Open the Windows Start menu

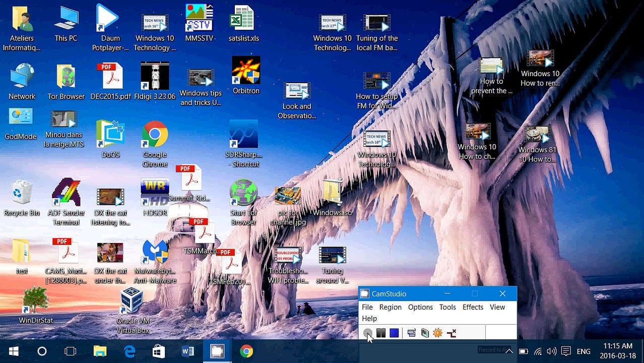(14, 351)
